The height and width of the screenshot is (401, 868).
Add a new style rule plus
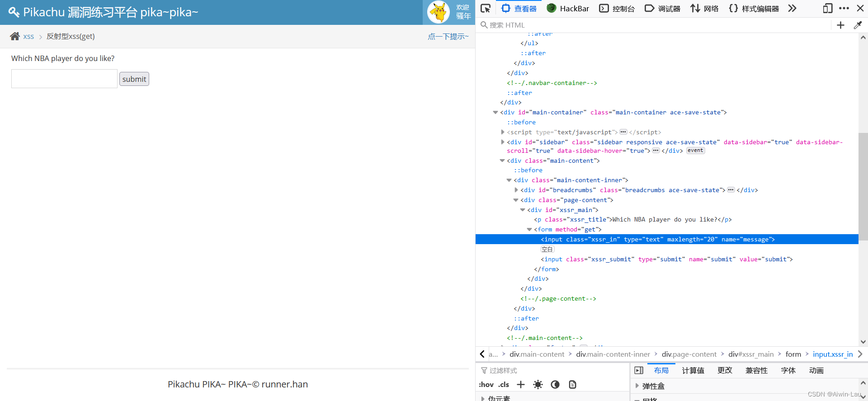click(x=521, y=385)
